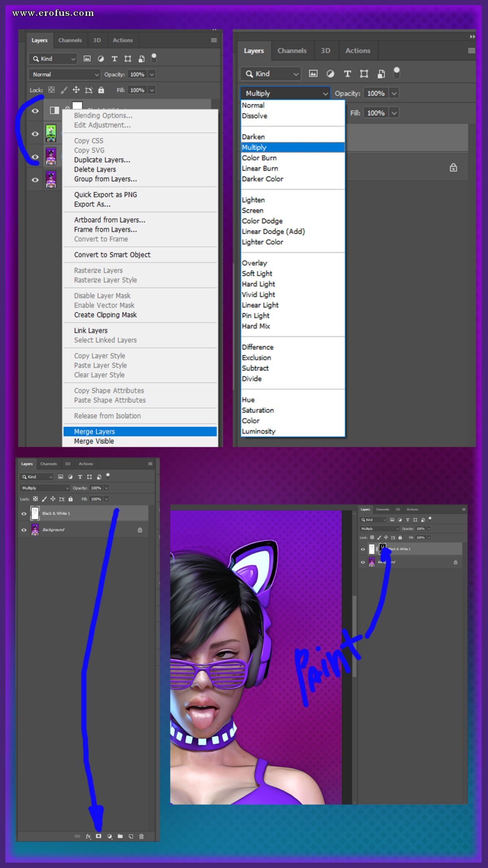Toggle visibility of the adjustment layer behind context menu
The width and height of the screenshot is (488, 868).
(35, 111)
